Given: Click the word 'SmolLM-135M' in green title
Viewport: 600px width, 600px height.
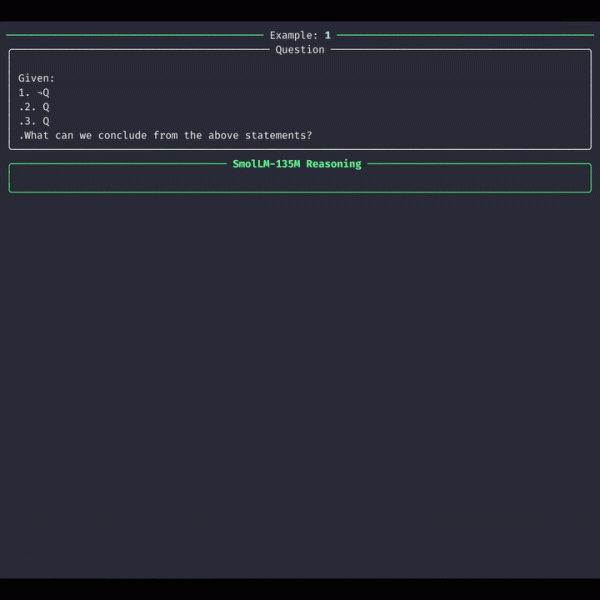Looking at the screenshot, I should (x=266, y=164).
